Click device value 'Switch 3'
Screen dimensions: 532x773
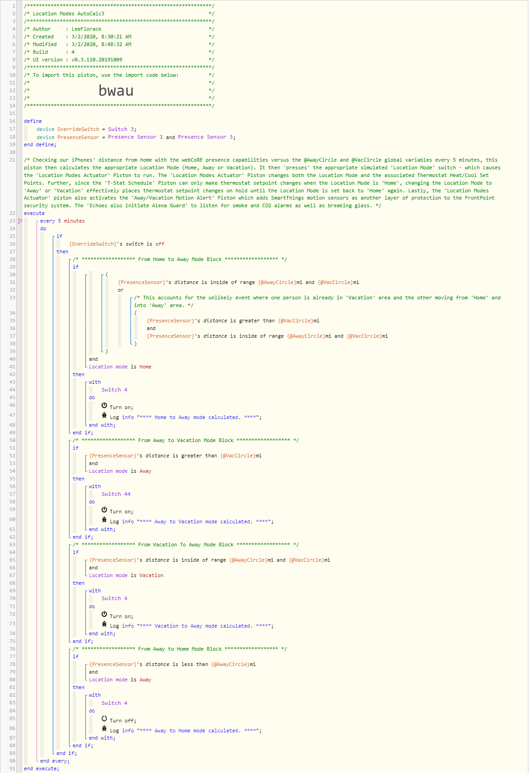tap(121, 129)
